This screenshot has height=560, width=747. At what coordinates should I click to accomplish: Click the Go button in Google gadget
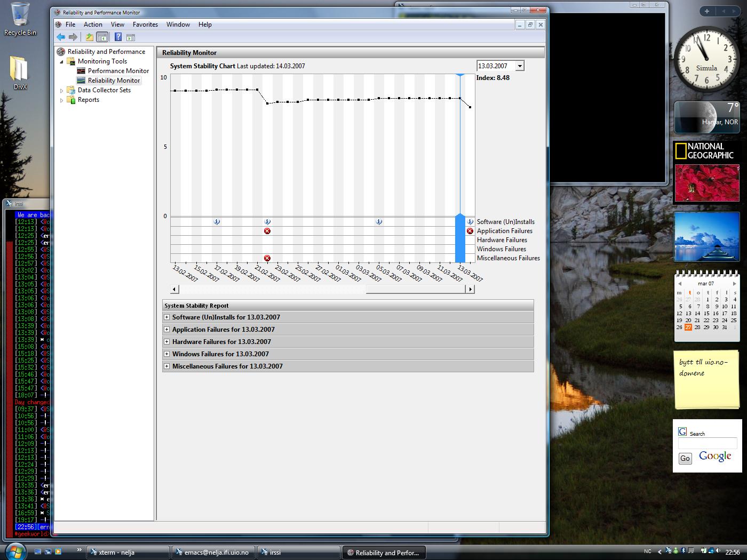(x=685, y=458)
